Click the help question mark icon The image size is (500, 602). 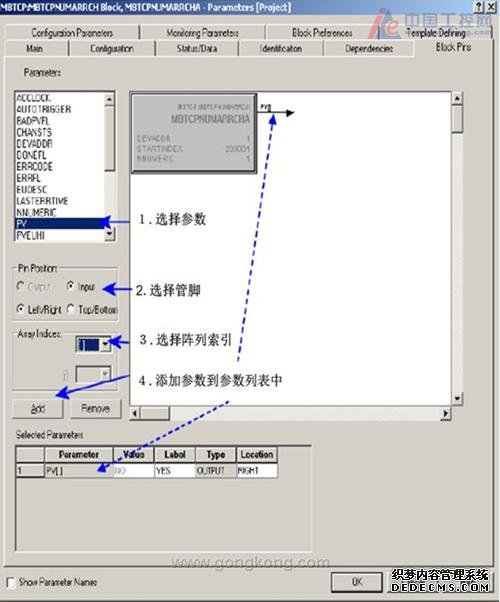[479, 7]
